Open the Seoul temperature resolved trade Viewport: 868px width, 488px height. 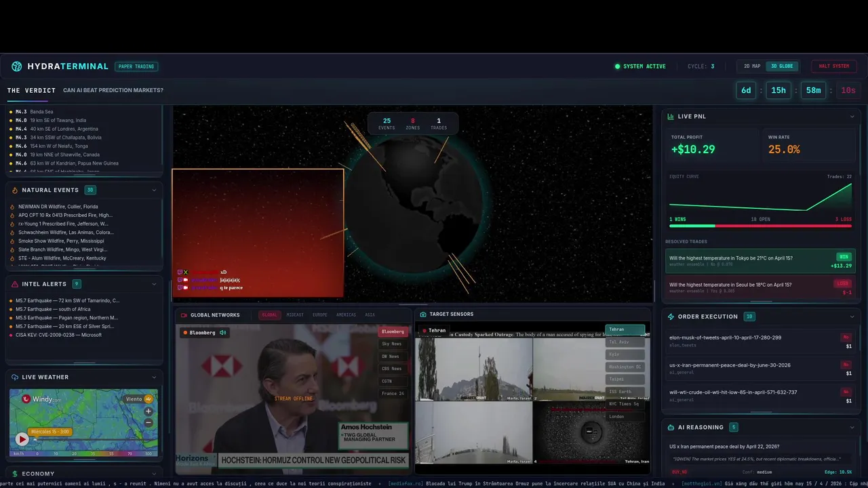click(x=760, y=288)
